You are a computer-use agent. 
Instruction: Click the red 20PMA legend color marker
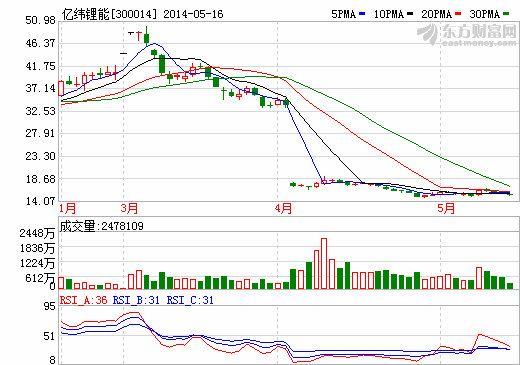tap(458, 14)
